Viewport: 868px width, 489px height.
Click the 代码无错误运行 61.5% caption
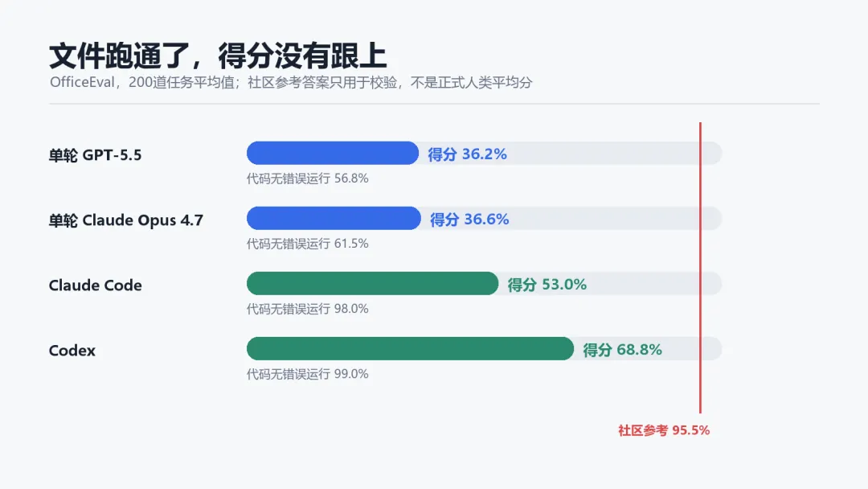pos(307,244)
